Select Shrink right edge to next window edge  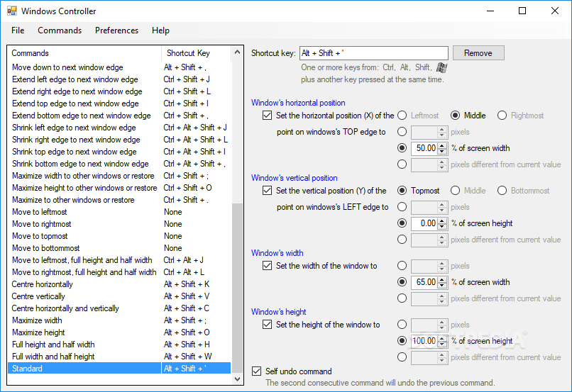click(119, 140)
